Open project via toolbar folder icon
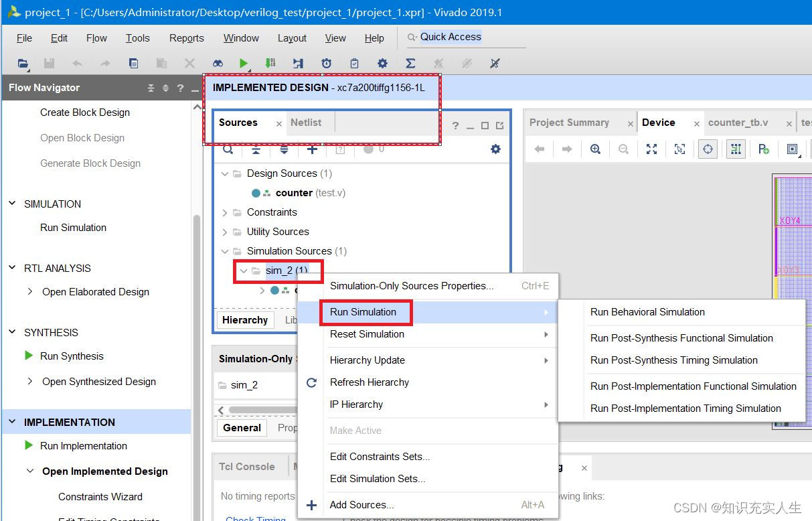Viewport: 812px width, 521px height. pyautogui.click(x=23, y=64)
